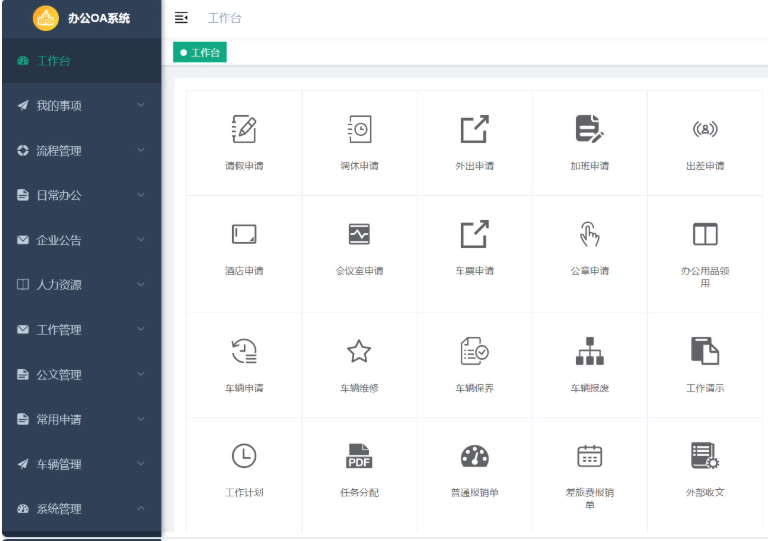Click the 请假申请 label text
The width and height of the screenshot is (768, 541).
click(x=244, y=166)
